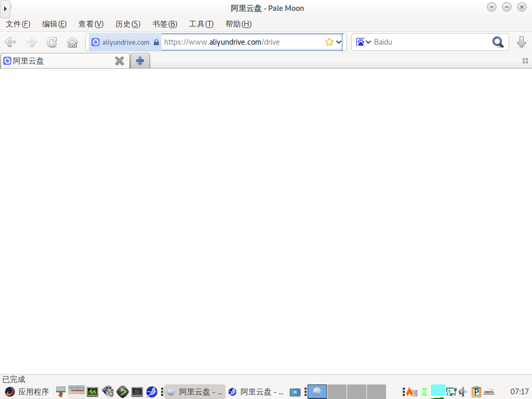The height and width of the screenshot is (399, 532).
Task: Select the 阿里云盘 tab
Action: [65, 61]
